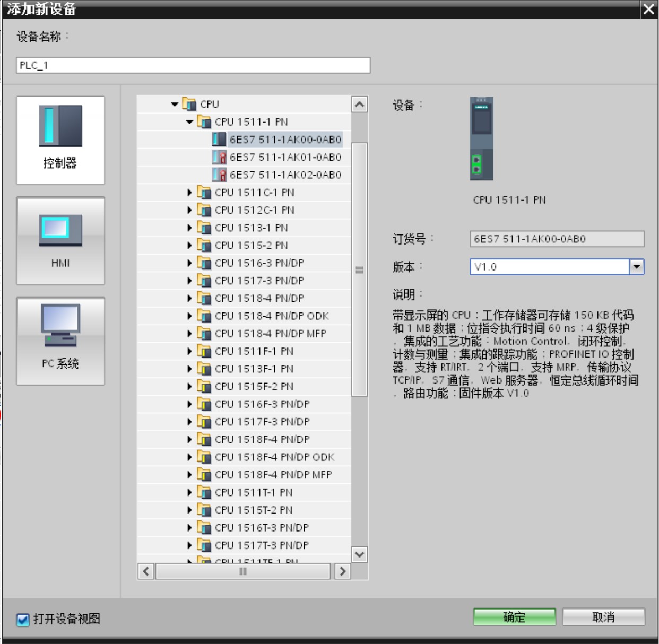This screenshot has width=659, height=644.
Task: Select row CPU 1513F-1 PN
Action: coord(244,369)
